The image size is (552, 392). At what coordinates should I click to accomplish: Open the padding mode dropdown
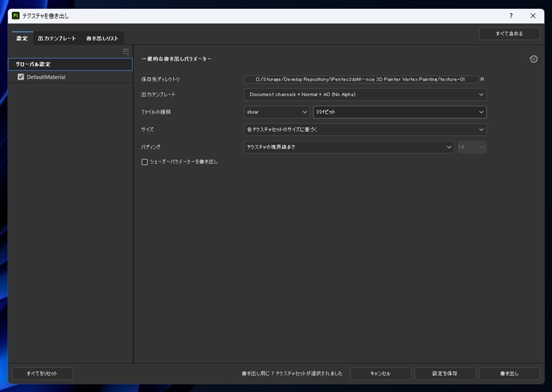[349, 147]
